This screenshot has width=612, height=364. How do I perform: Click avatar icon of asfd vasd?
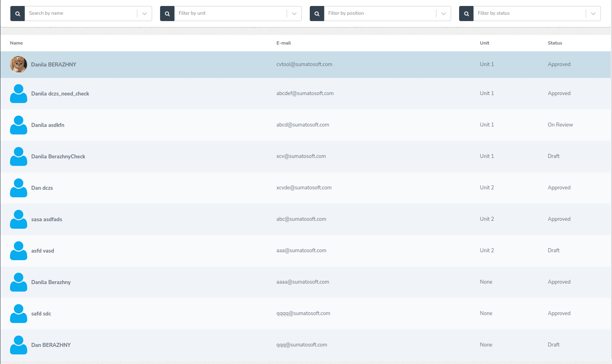pos(18,251)
